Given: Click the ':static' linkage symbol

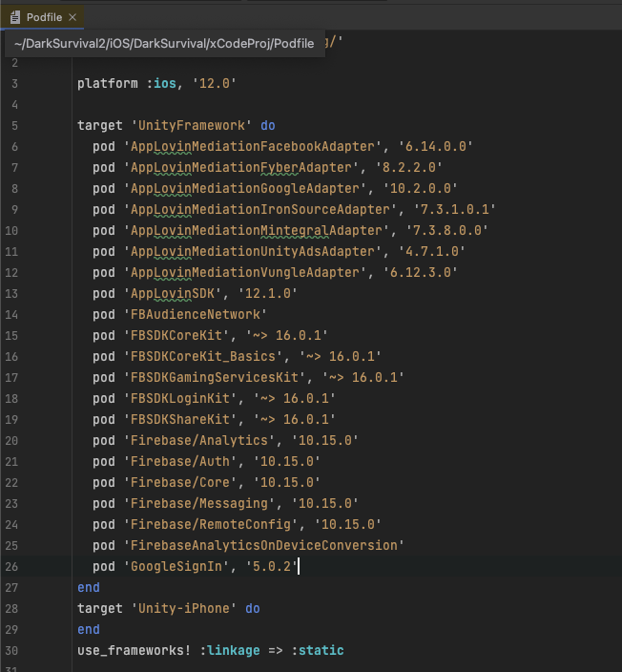Looking at the screenshot, I should pyautogui.click(x=320, y=650).
